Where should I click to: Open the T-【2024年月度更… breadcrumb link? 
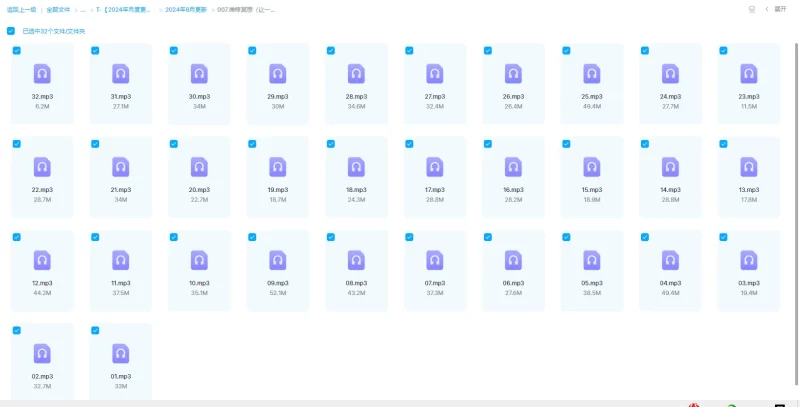(127, 9)
